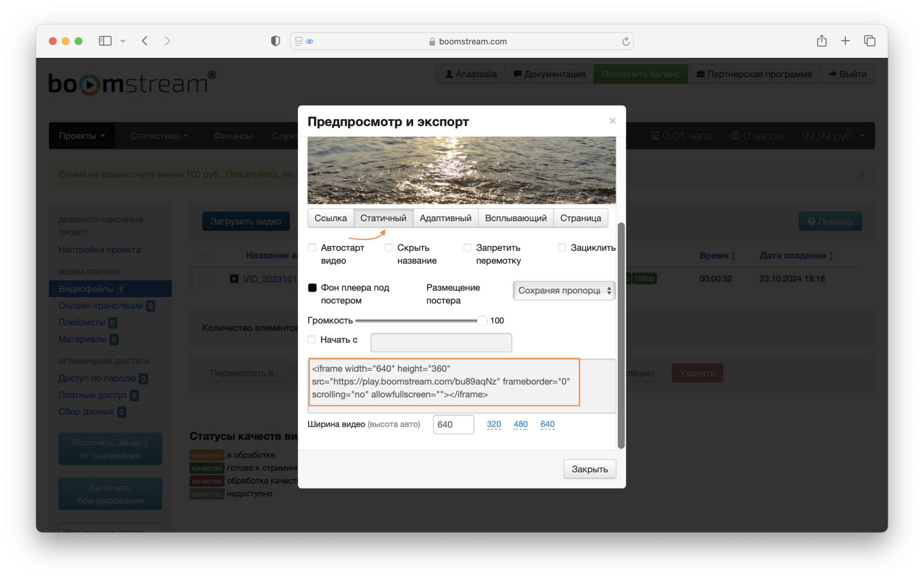Click the play icon beside VID_2023 file
Image resolution: width=924 pixels, height=580 pixels.
(234, 279)
